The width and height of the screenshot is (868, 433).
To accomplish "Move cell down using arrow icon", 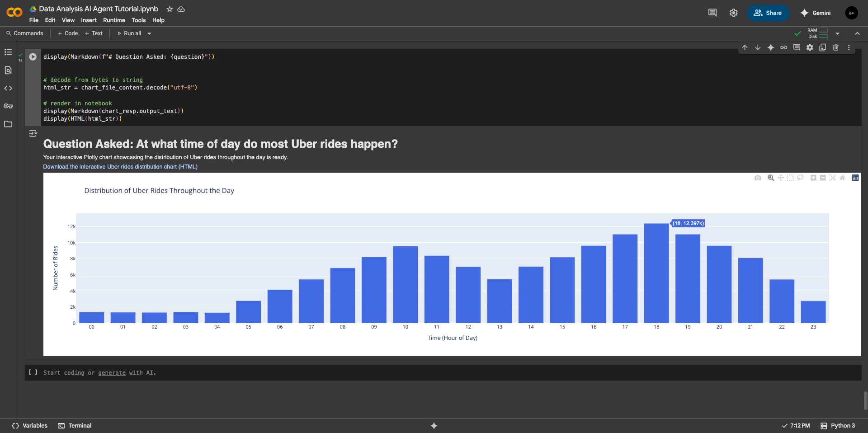I will [x=758, y=47].
